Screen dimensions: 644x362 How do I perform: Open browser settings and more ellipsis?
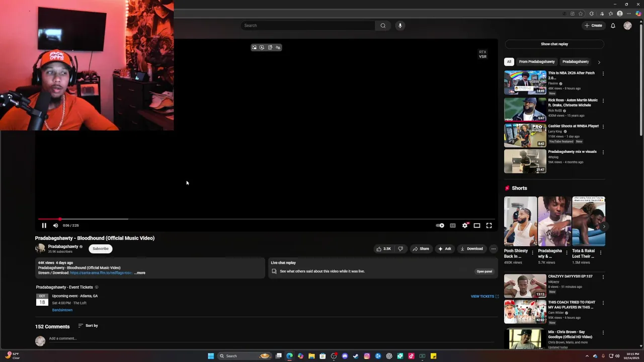(x=629, y=14)
